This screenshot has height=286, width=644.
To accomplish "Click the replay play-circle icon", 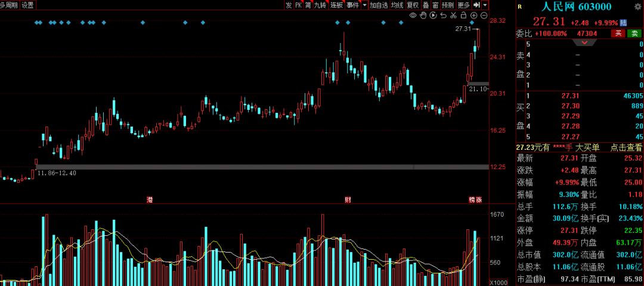I will coord(434,16).
